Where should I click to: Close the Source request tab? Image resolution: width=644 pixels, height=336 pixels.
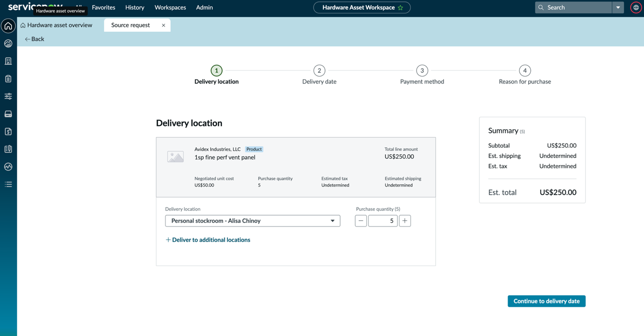pos(164,25)
